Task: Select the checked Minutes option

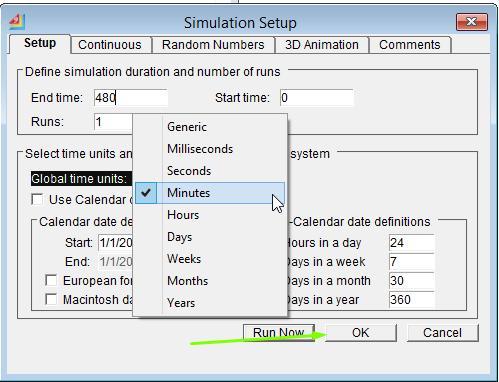Action: pos(210,193)
